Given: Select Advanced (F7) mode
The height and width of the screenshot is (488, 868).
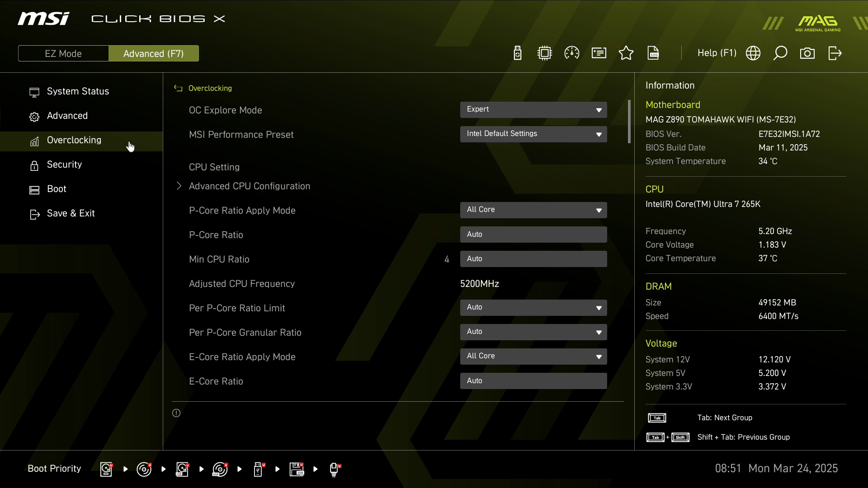Looking at the screenshot, I should 153,54.
